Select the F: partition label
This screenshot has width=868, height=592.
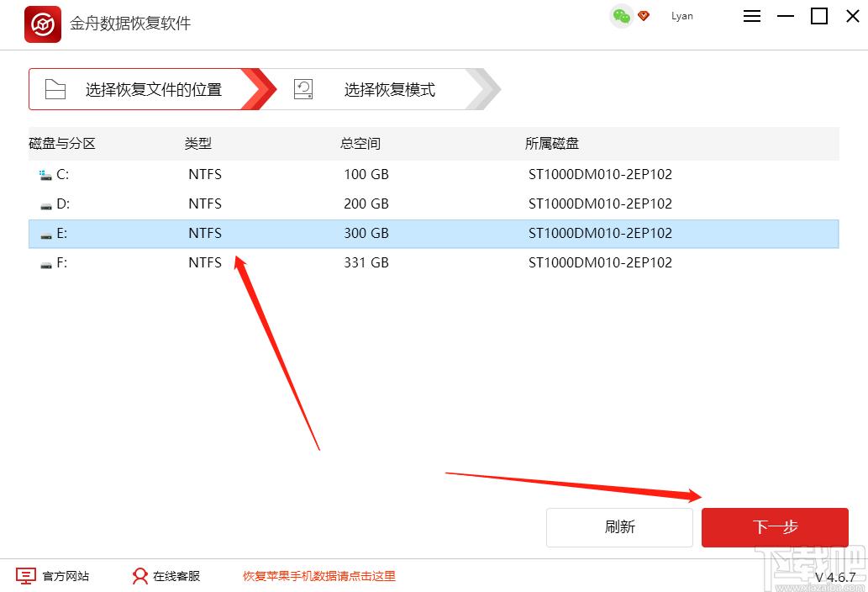tap(62, 262)
